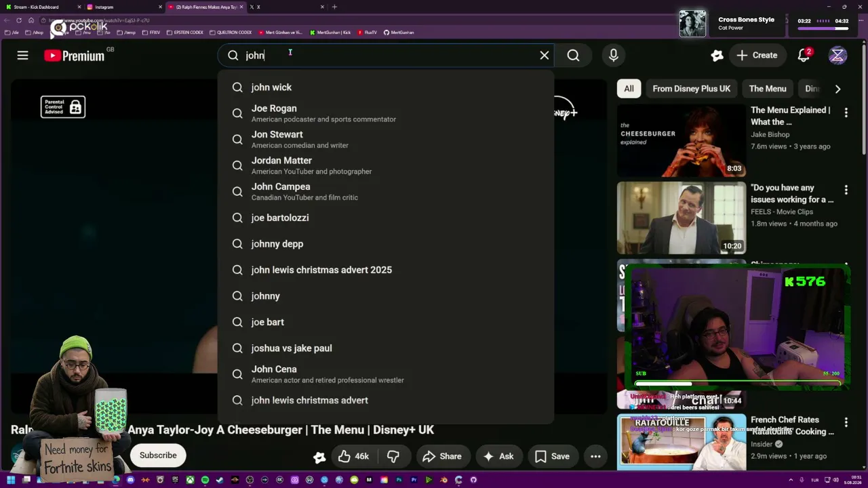868x488 pixels.
Task: Select the 'johnny depp' suggestion
Action: (385, 244)
